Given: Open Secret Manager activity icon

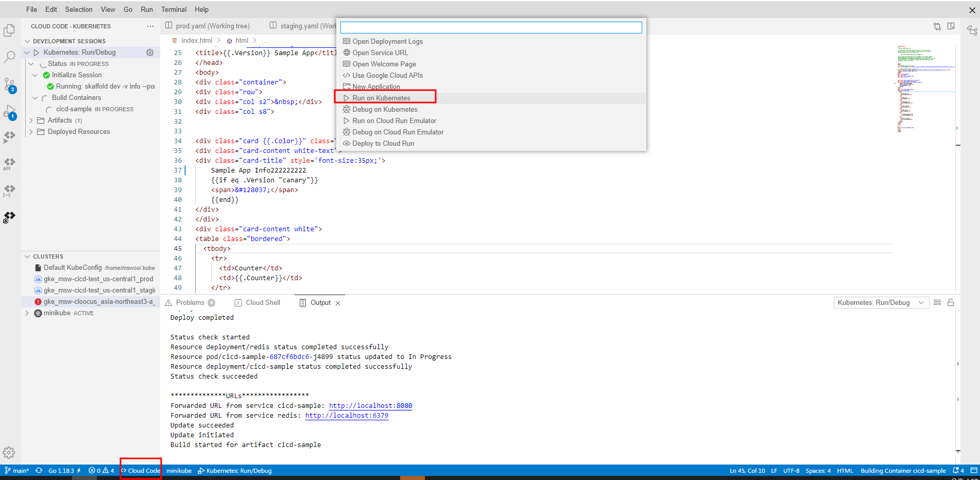Looking at the screenshot, I should pyautogui.click(x=9, y=191).
